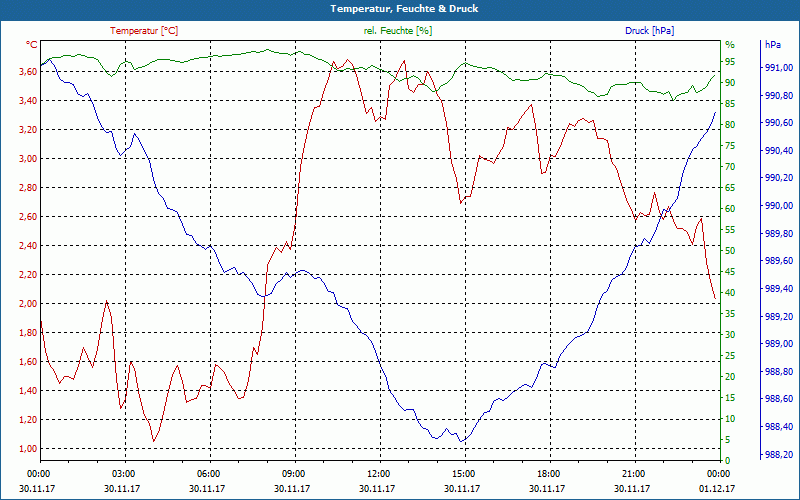Click pressure axis value '989,20'
The image size is (800, 500).
[x=779, y=317]
